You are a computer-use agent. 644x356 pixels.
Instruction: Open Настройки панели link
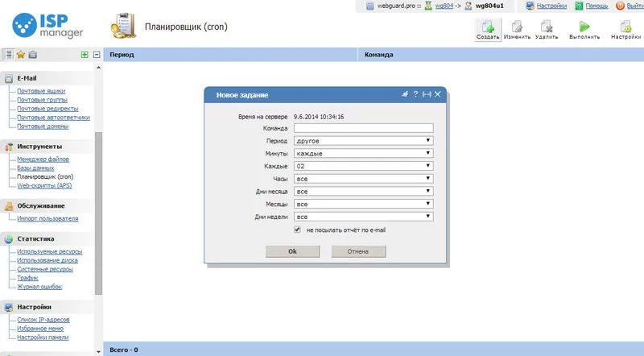click(43, 337)
